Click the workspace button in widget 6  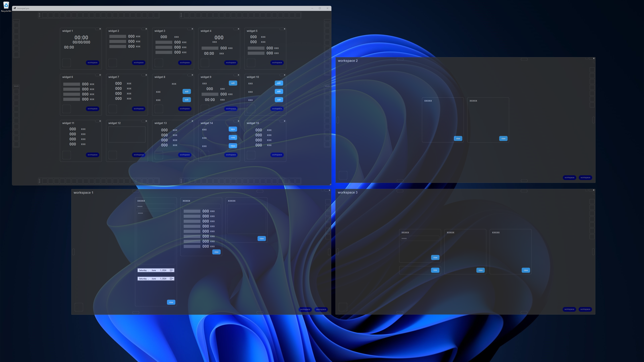[x=93, y=109]
